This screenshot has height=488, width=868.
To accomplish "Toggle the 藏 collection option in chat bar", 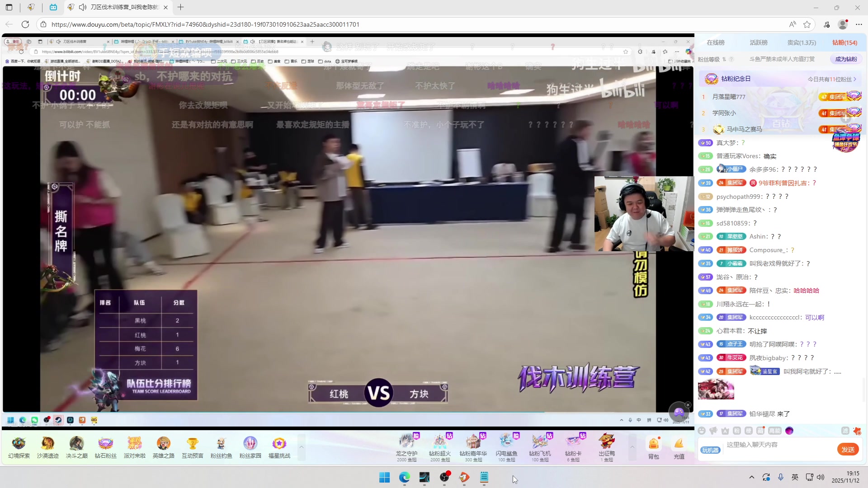I will [760, 431].
